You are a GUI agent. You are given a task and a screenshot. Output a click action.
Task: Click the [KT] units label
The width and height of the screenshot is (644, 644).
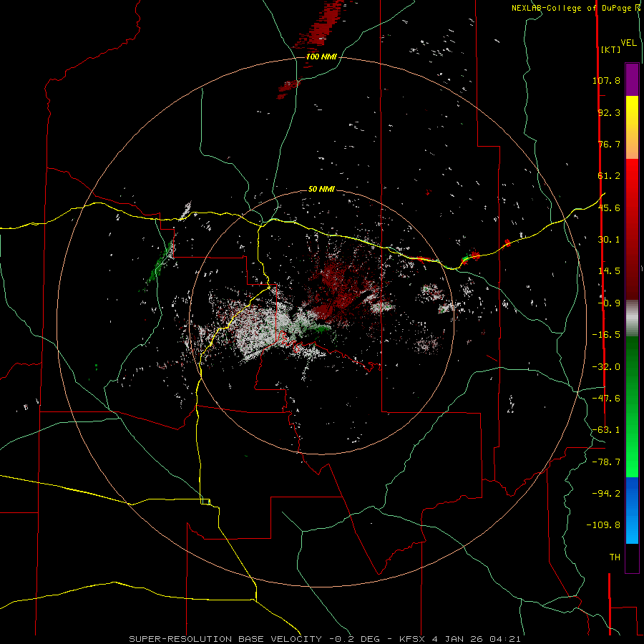pos(610,49)
